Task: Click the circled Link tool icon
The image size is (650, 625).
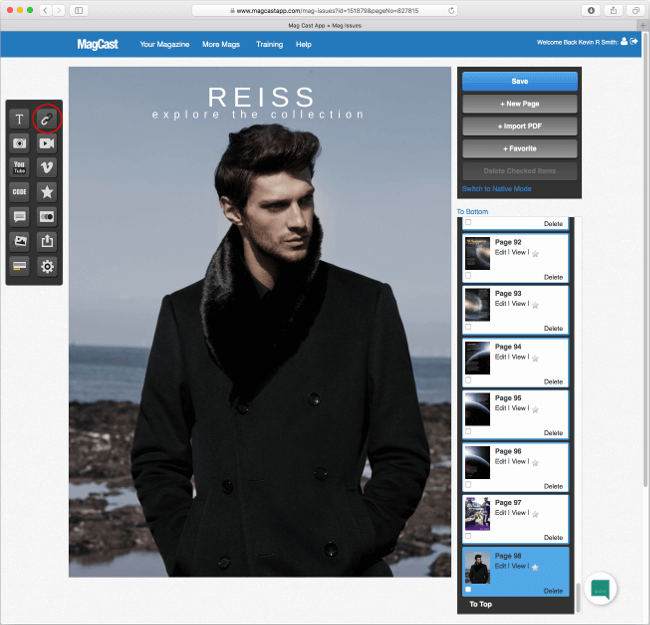Action: click(47, 119)
